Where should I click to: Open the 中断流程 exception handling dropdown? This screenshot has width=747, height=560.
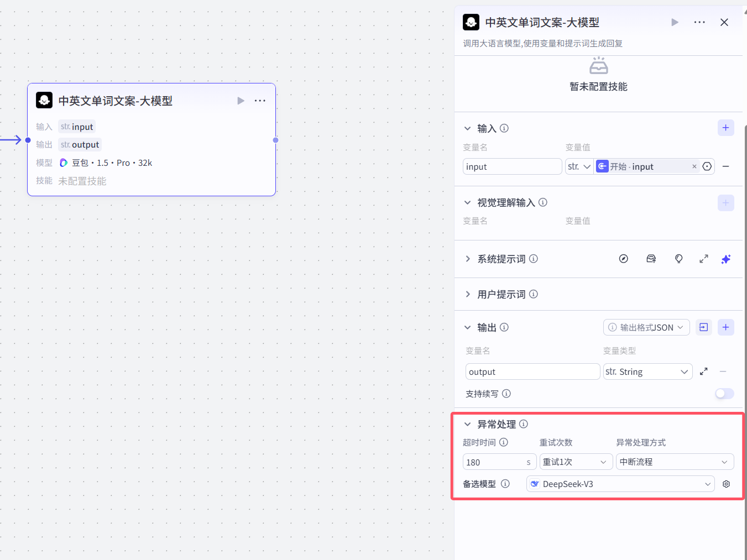tap(675, 462)
